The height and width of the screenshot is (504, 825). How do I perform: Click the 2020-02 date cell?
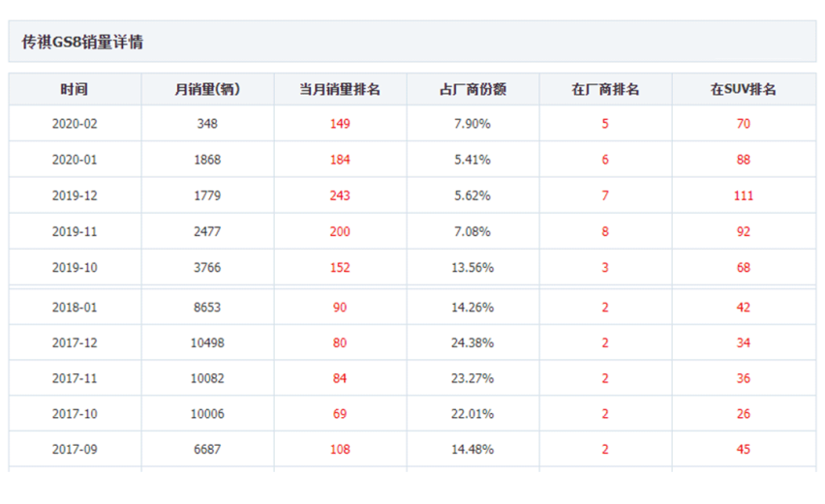[x=75, y=124]
